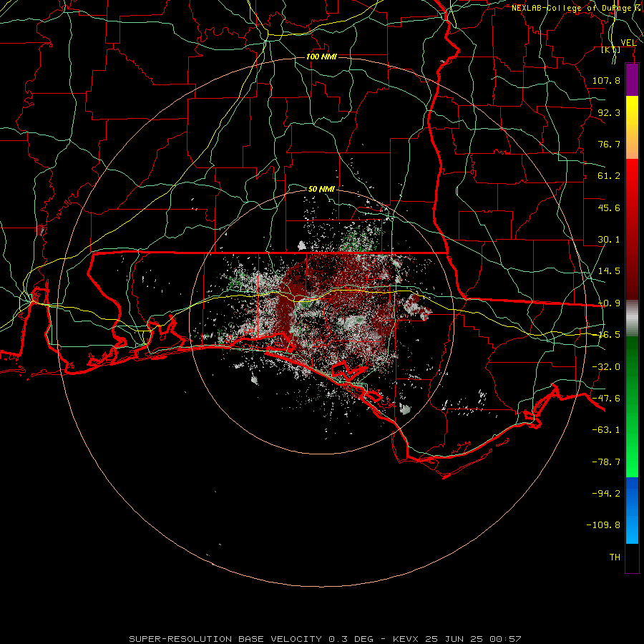The image size is (644, 644).
Task: Click the Super-Resolution Base Velocity caption text
Action: (325, 639)
